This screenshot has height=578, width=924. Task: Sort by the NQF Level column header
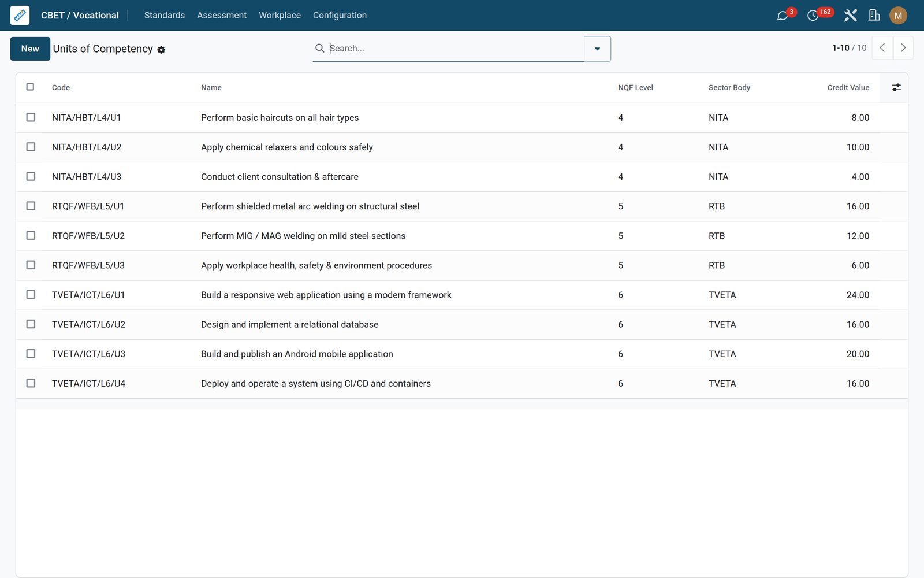635,88
